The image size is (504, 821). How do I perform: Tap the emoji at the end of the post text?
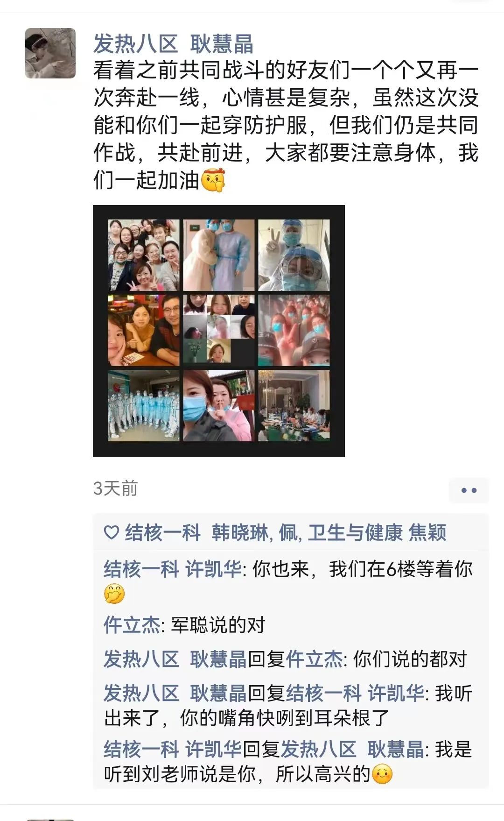(x=213, y=180)
